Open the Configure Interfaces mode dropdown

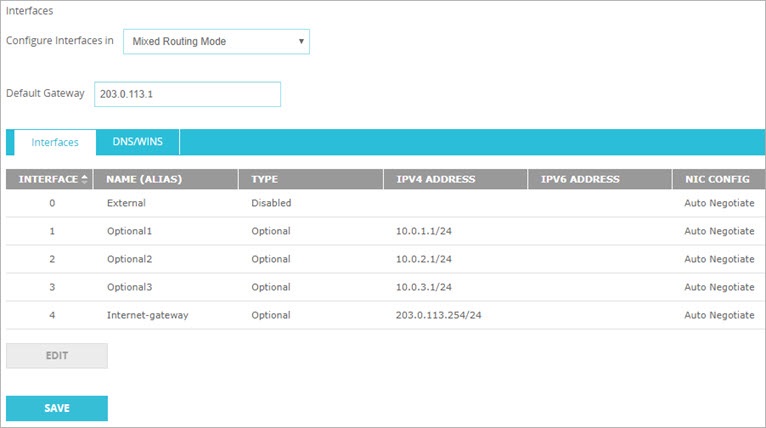(216, 41)
